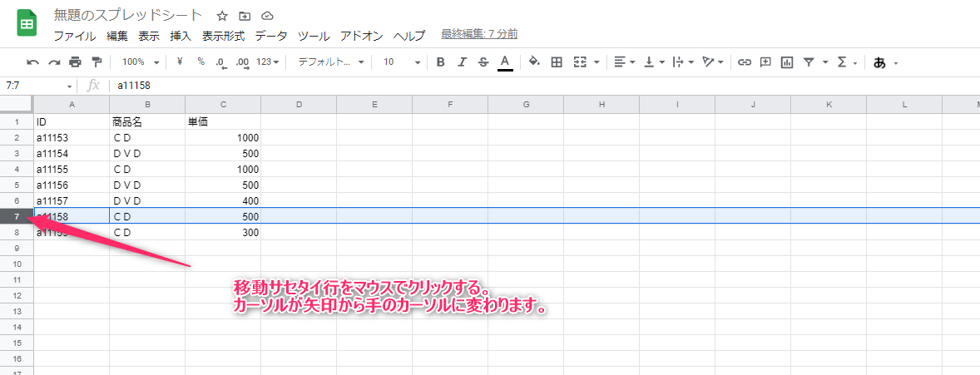Insert a link
The image size is (980, 375).
744,62
